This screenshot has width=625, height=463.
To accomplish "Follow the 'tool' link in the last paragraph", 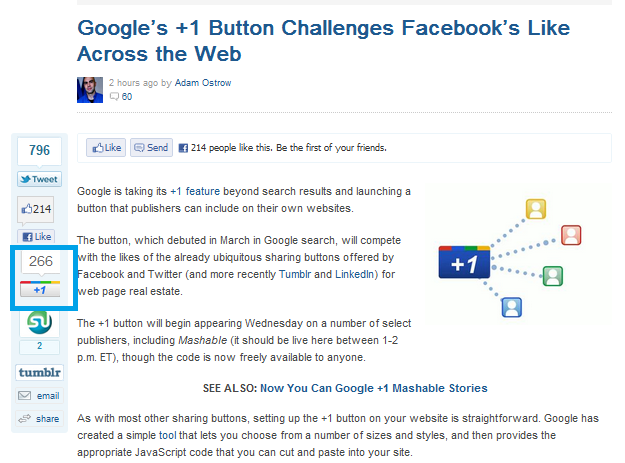I will (167, 435).
